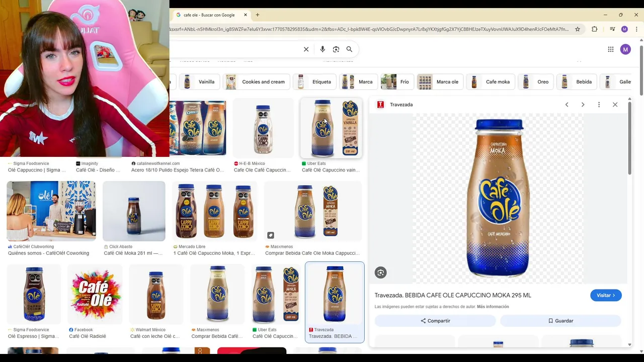Open the CaféOlé Clubworking coworking photo
Screen dimensions: 644x362
[x=51, y=211]
